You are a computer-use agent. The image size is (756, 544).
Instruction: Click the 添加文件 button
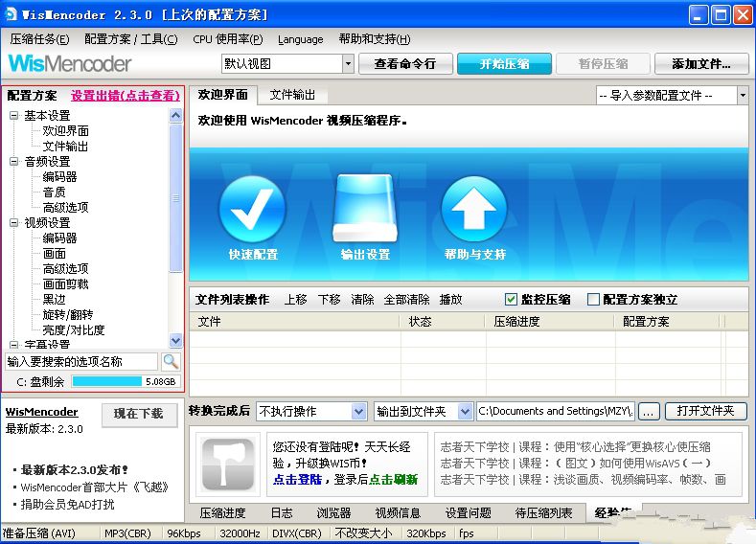(701, 63)
